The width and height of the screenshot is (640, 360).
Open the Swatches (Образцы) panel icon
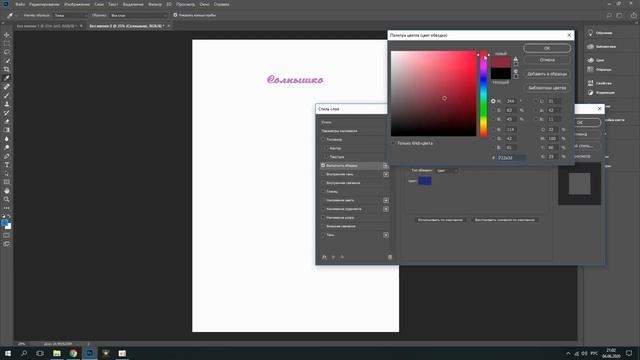590,69
